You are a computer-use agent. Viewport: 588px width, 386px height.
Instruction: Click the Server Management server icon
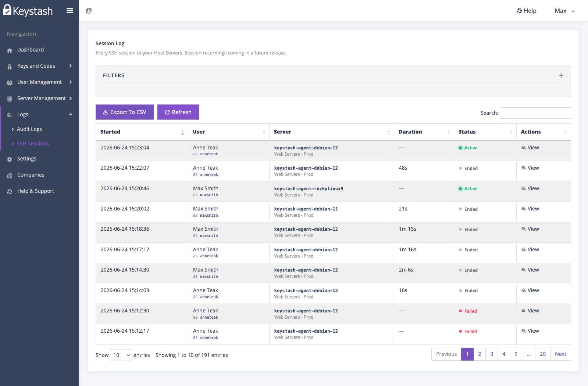pyautogui.click(x=10, y=99)
